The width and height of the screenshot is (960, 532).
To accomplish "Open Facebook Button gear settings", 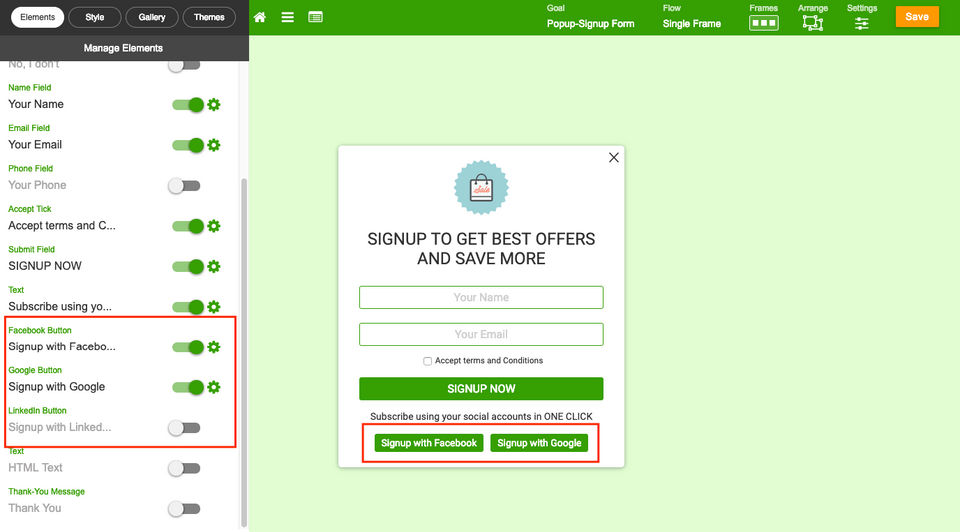I will (214, 347).
